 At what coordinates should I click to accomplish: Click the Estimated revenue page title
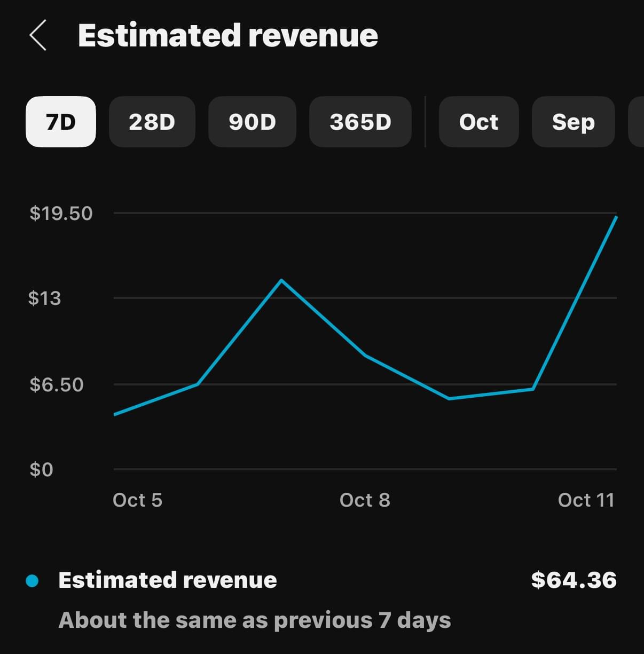coord(227,36)
